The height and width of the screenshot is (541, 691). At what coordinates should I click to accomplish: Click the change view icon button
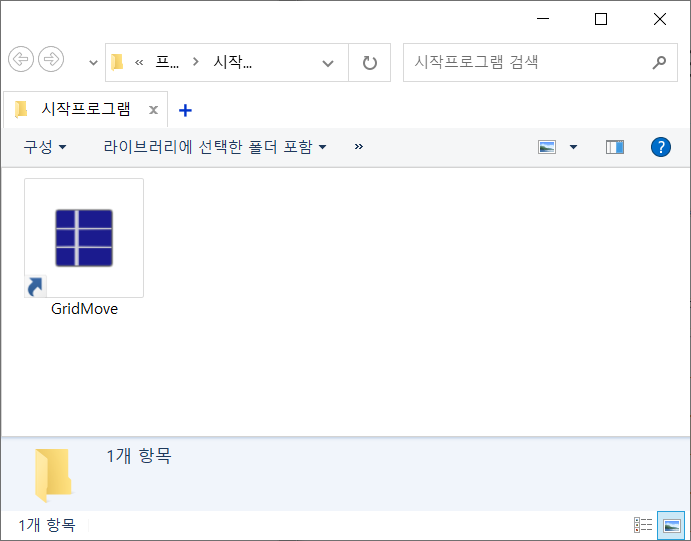click(x=547, y=147)
